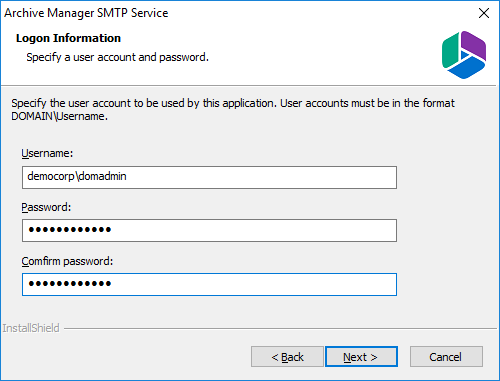Click the instruction sentence about user accounts
The image size is (500, 381).
[x=233, y=110]
